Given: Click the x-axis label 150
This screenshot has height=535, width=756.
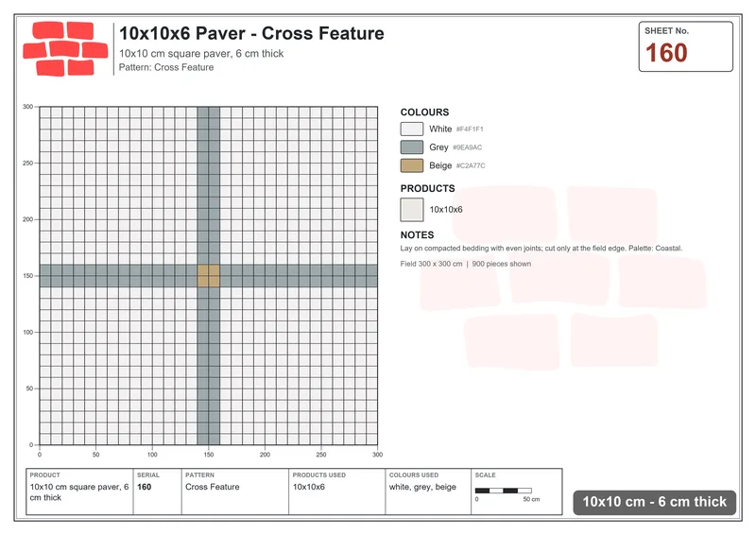Looking at the screenshot, I should click(209, 455).
